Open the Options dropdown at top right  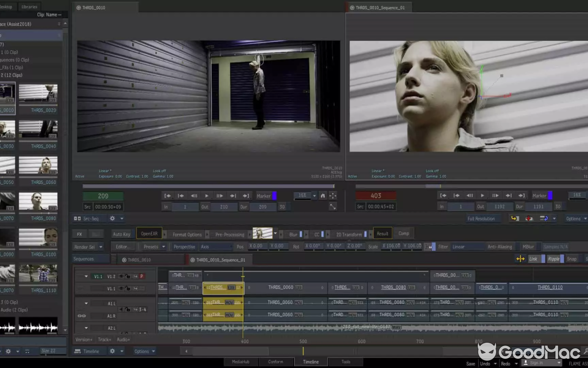(x=574, y=218)
